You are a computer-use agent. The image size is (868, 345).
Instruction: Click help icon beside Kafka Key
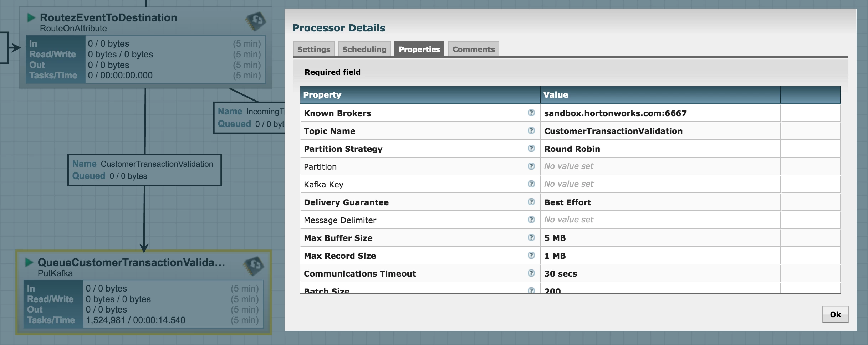point(531,184)
